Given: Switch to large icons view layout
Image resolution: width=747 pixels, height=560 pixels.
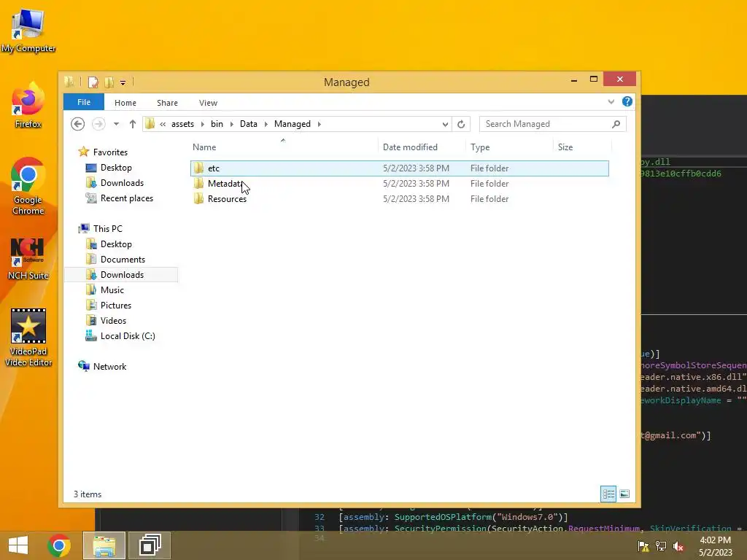Looking at the screenshot, I should 624,494.
